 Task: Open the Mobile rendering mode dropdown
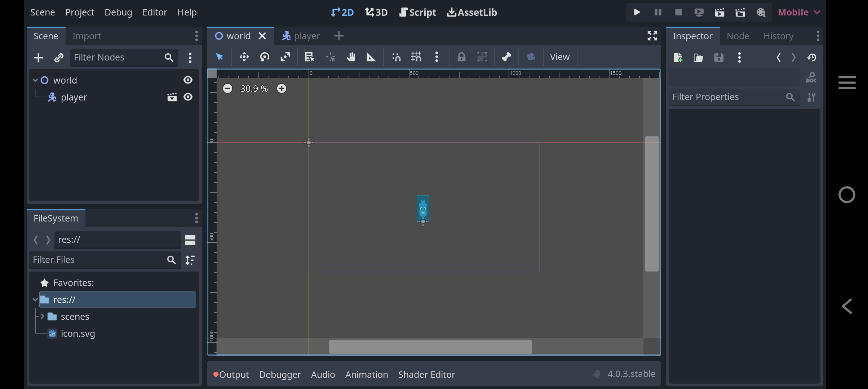pos(798,12)
